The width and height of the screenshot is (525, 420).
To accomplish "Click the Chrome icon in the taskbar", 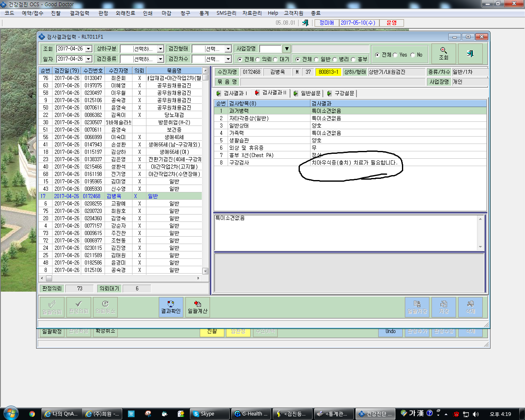I will tap(32, 414).
